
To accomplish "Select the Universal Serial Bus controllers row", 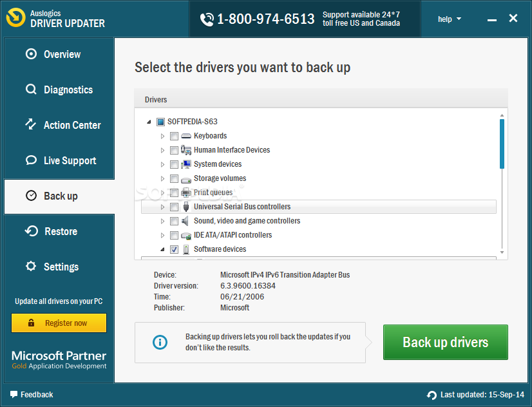I will tap(319, 207).
